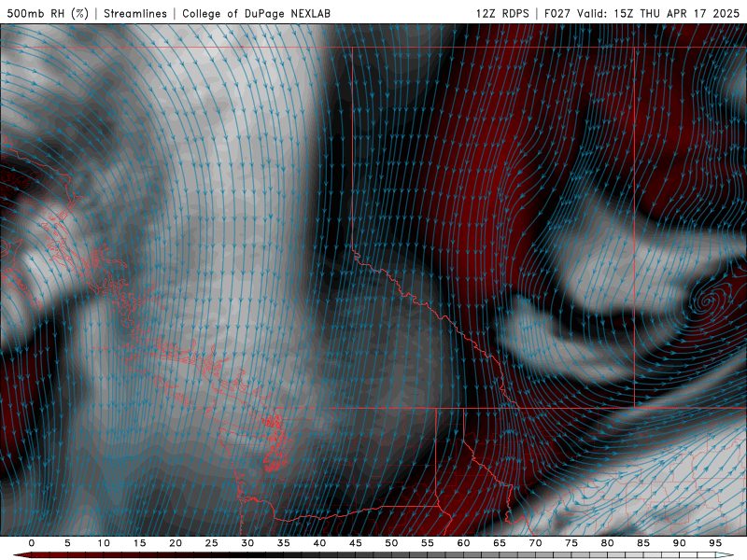Click the '12Z RDPS' model run label
Screen dimensions: 747x560
click(x=502, y=13)
